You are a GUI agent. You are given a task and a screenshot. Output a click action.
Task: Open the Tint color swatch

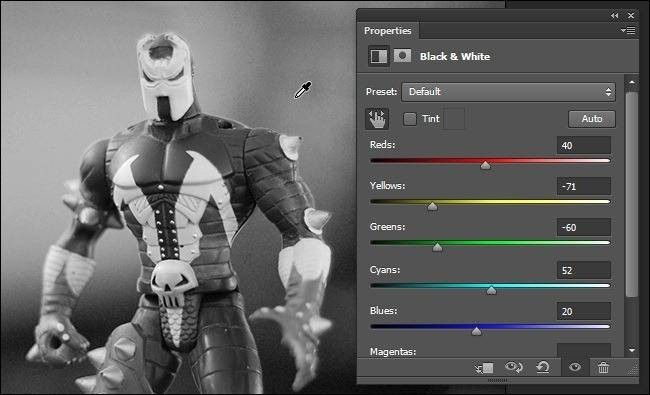(x=454, y=119)
